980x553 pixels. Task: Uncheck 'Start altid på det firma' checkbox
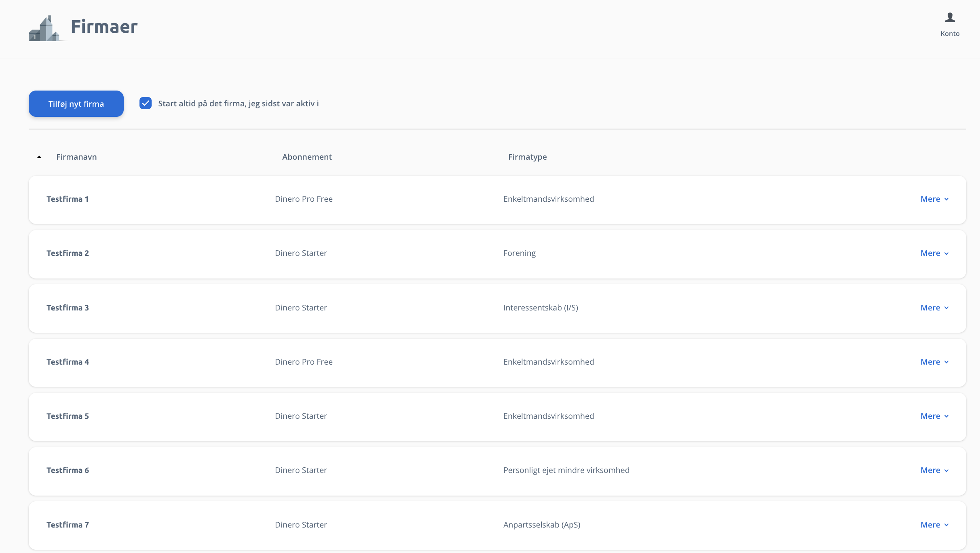[146, 103]
